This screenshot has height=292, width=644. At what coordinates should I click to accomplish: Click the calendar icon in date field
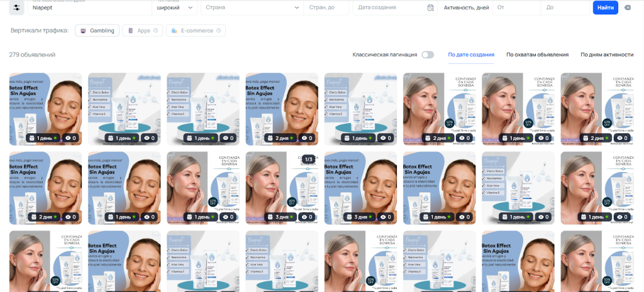pyautogui.click(x=430, y=8)
